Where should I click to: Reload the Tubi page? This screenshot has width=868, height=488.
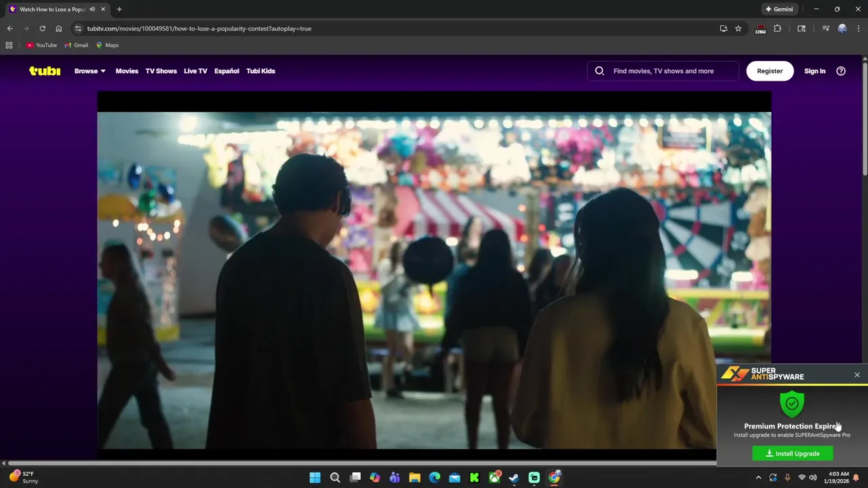(x=42, y=28)
